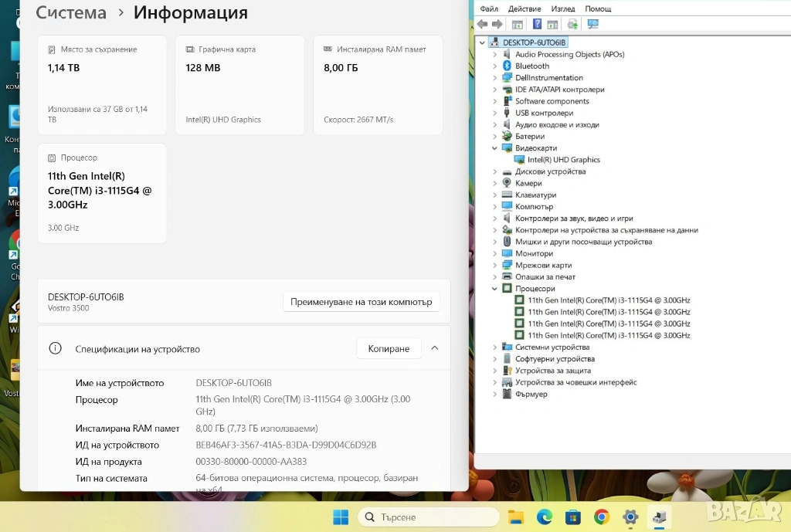The width and height of the screenshot is (791, 532).
Task: Expand the Мрежови карти category
Action: click(x=495, y=266)
